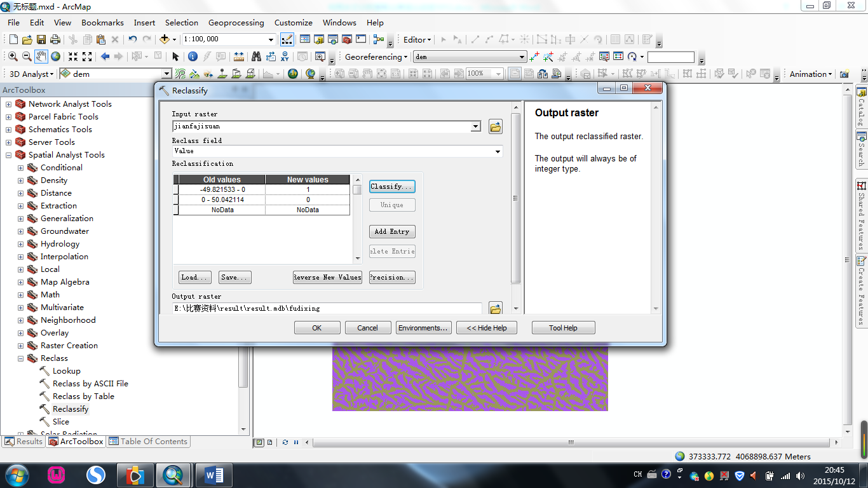Collapse the Spatial Analyst Tools toolbox

(x=8, y=155)
